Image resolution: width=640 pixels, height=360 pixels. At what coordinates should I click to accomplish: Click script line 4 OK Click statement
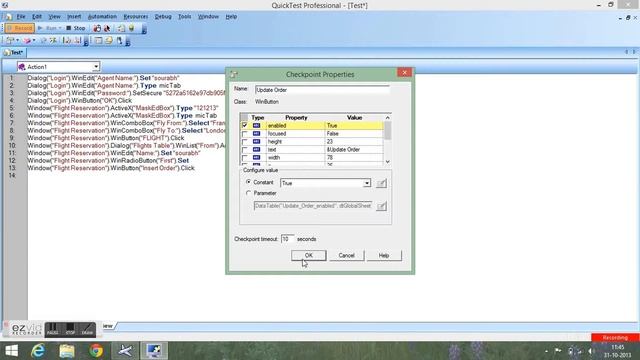pos(80,100)
